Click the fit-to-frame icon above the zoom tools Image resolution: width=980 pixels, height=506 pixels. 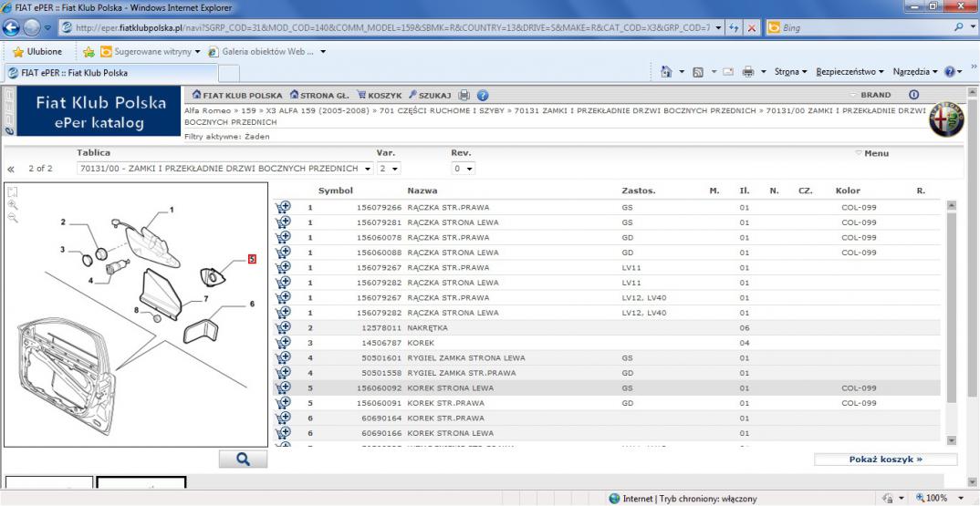(12, 192)
